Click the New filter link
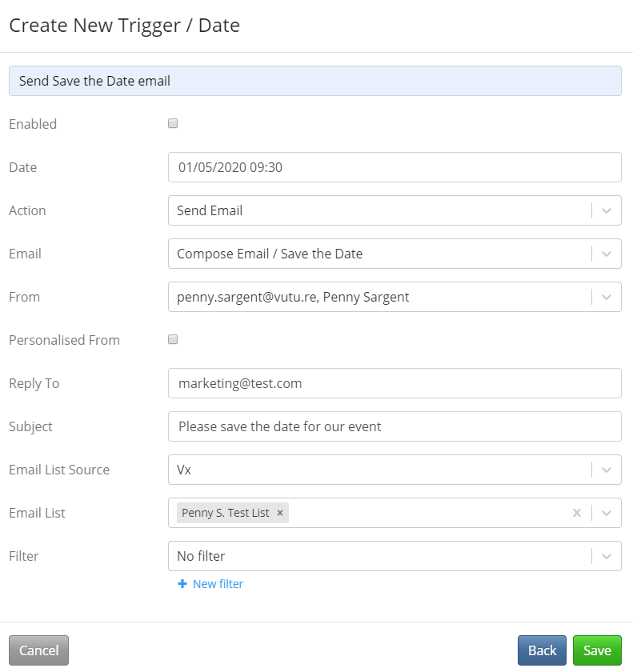 tap(215, 584)
